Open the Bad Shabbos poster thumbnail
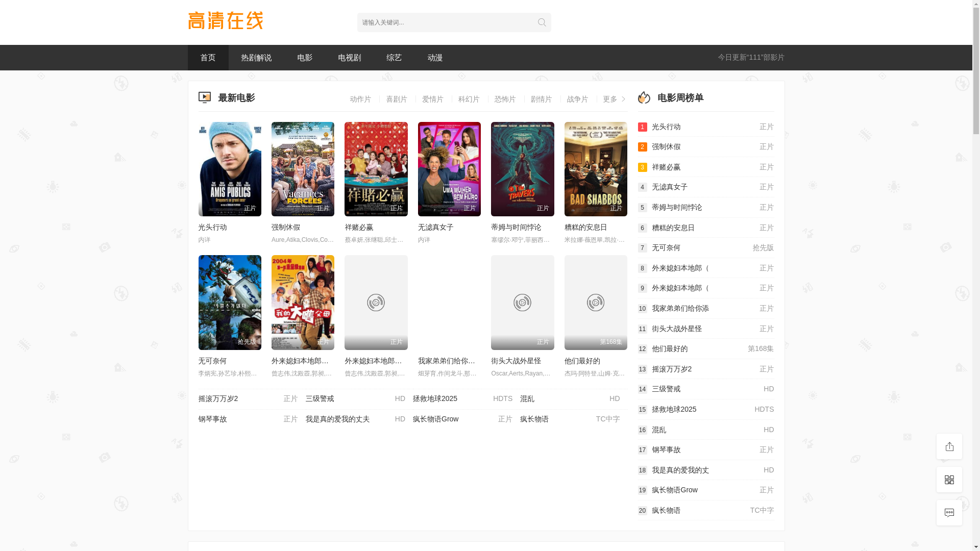Image resolution: width=980 pixels, height=551 pixels. click(x=596, y=169)
